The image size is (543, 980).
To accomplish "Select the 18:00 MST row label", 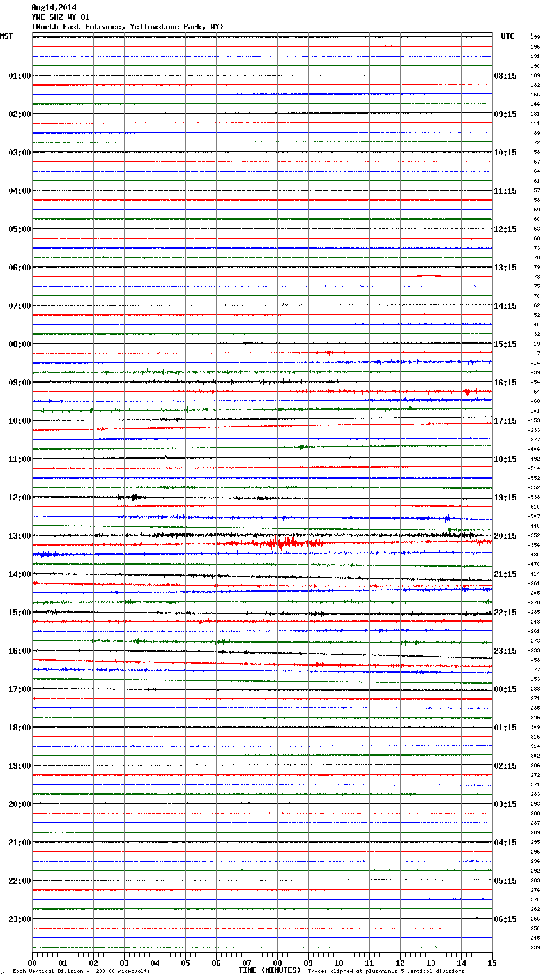I will (x=20, y=728).
